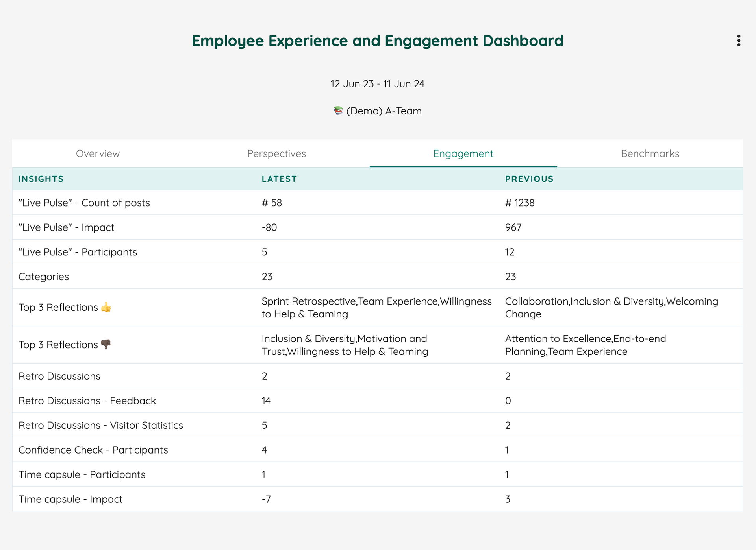Click the thumbs down emoji in Top 3 Reflections

pyautogui.click(x=106, y=345)
